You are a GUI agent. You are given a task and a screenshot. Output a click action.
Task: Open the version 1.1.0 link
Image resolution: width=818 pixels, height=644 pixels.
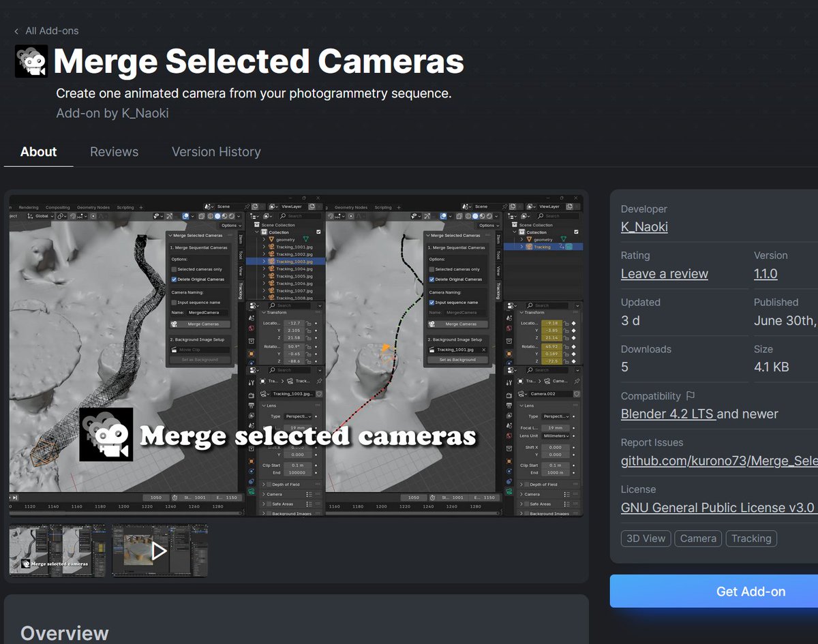(x=766, y=274)
